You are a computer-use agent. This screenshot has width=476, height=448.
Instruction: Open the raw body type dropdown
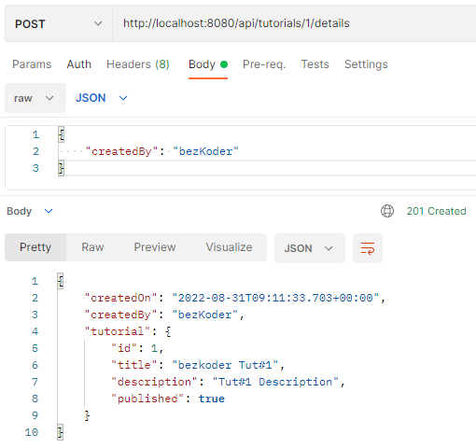[35, 98]
